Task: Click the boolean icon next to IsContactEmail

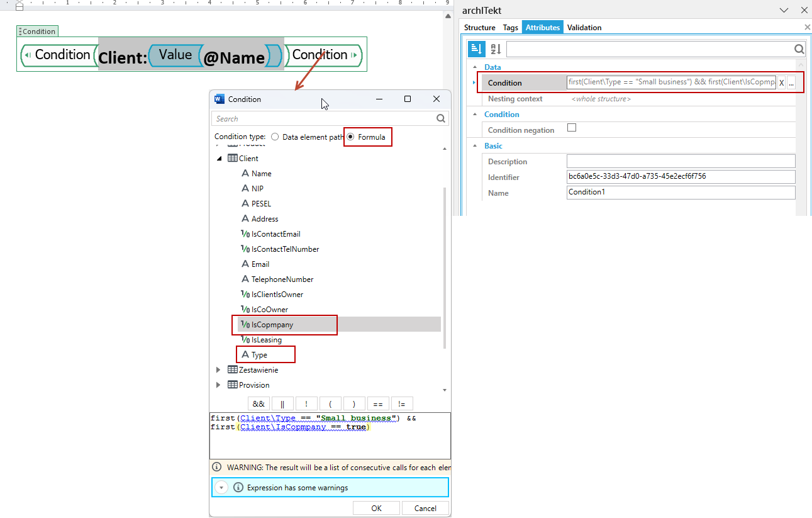Action: (245, 234)
